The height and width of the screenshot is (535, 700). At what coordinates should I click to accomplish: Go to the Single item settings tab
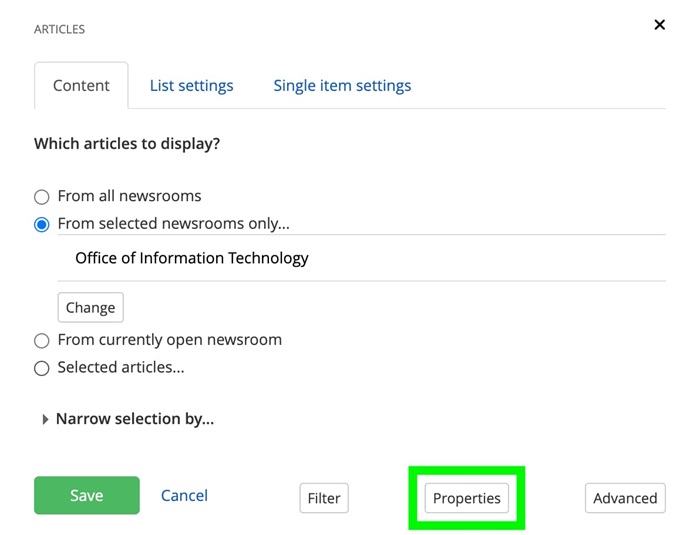coord(342,85)
